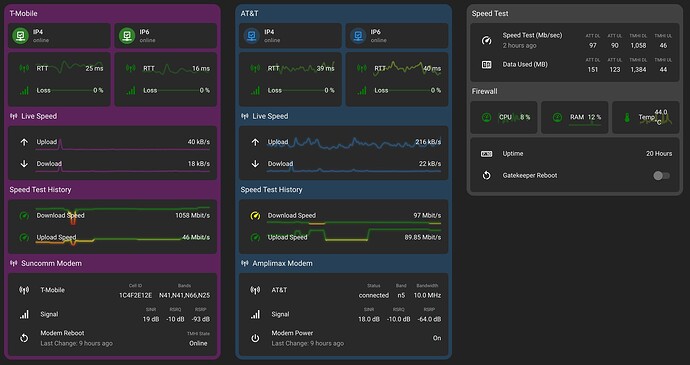This screenshot has height=365, width=690.
Task: Open the T-Mobile Upload live speed row
Action: [x=113, y=142]
